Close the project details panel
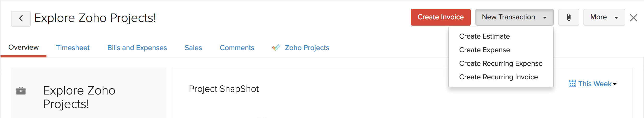 click(633, 18)
